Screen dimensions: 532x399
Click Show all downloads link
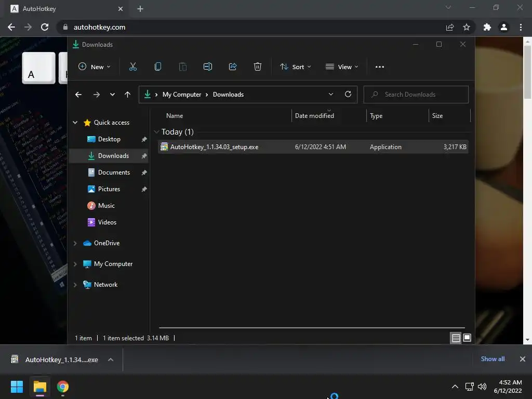pyautogui.click(x=493, y=359)
